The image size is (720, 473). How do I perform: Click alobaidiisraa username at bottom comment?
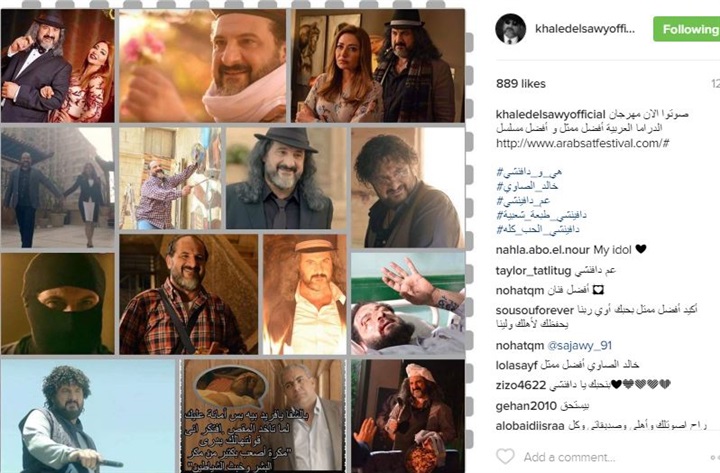pos(530,426)
